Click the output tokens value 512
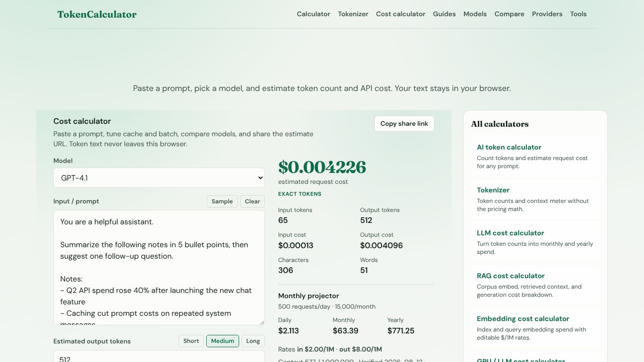This screenshot has height=362, width=644. pos(366,221)
